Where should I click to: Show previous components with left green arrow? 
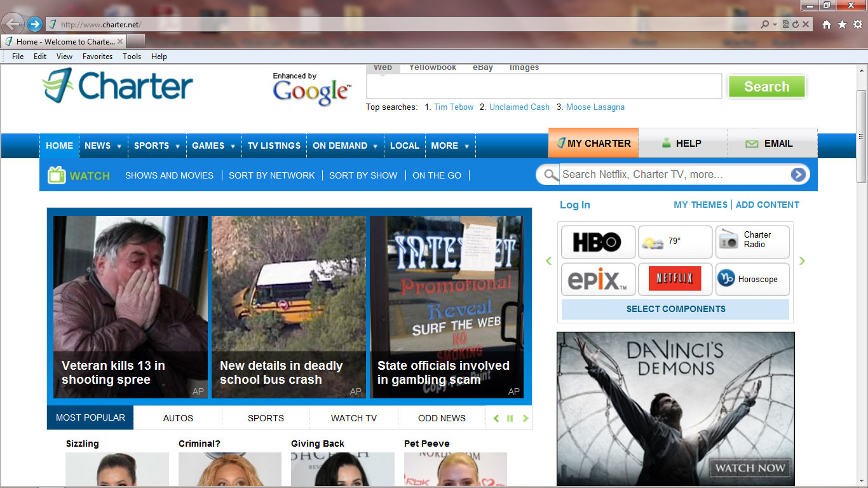click(549, 261)
